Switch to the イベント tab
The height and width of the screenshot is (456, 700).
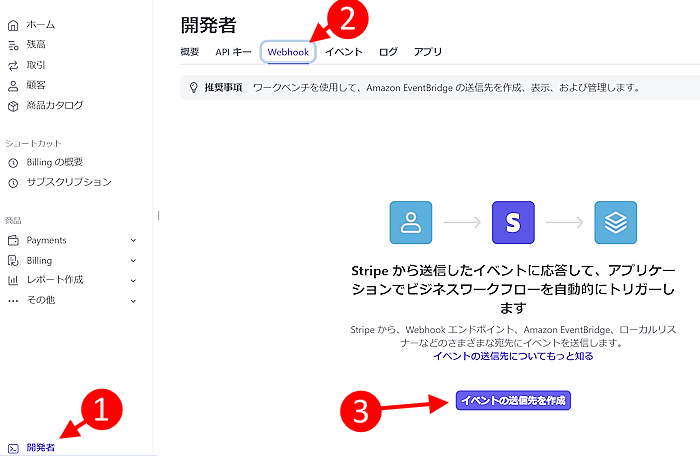[x=344, y=52]
